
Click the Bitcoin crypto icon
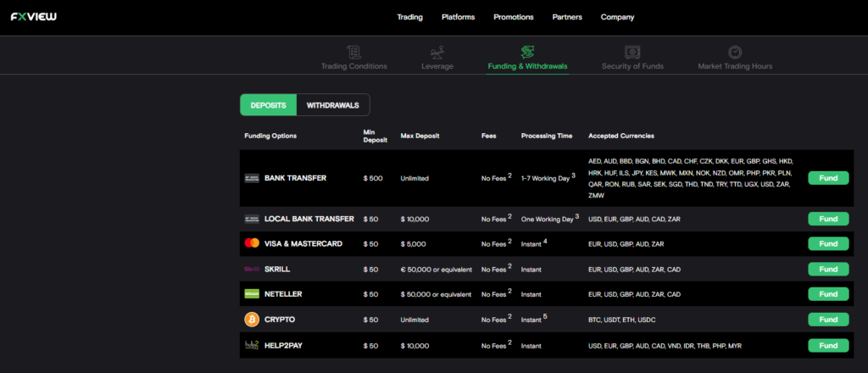[x=252, y=320]
